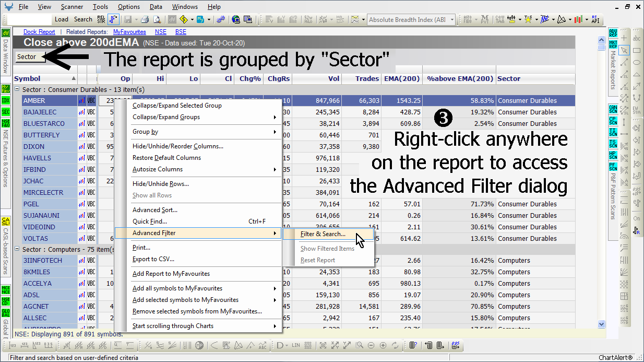Image resolution: width=644 pixels, height=362 pixels.
Task: Click the blue My favourites toolbar icon
Action: point(200,19)
